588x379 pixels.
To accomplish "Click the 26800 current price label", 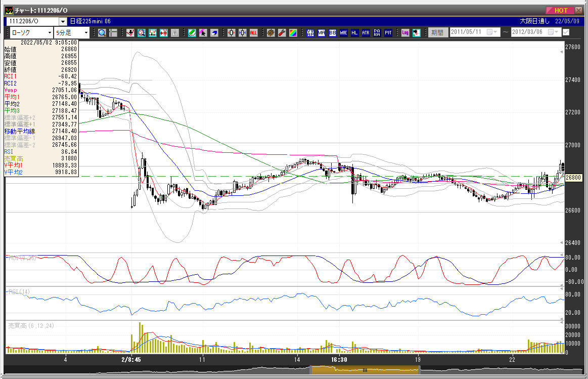I will pos(573,178).
